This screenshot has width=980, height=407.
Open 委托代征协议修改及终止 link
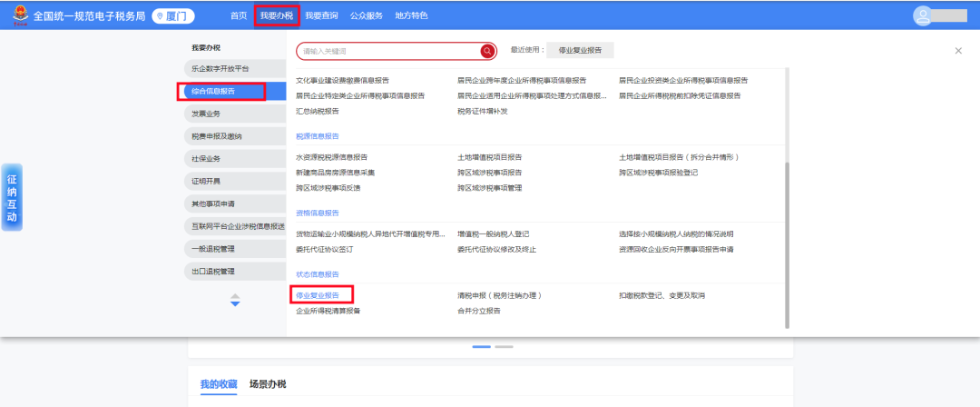point(497,249)
